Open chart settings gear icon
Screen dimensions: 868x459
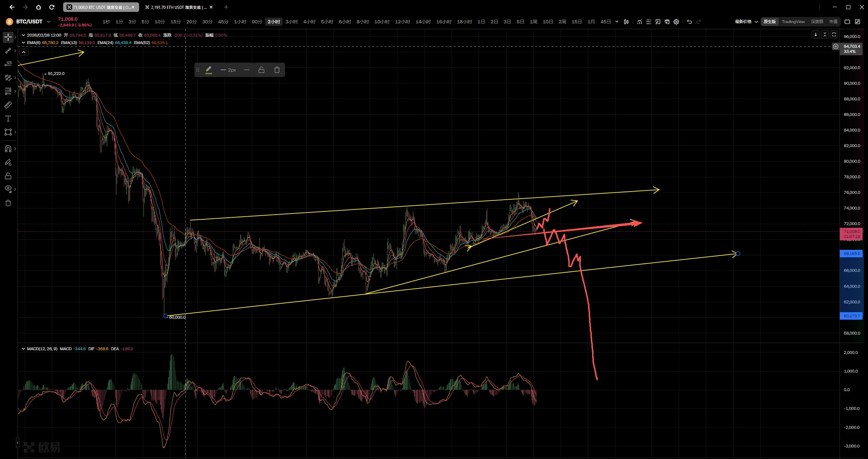pos(676,22)
